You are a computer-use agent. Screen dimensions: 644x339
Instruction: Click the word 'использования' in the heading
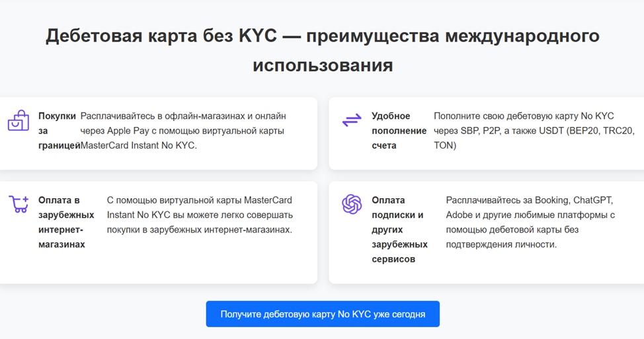[323, 65]
